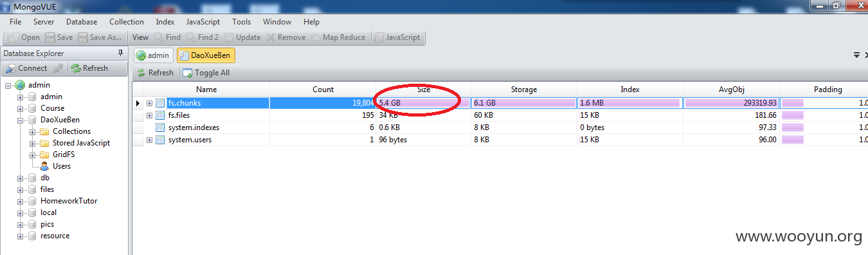Click the disconnect plug icon beside Connect
Image resolution: width=868 pixels, height=255 pixels.
click(58, 68)
